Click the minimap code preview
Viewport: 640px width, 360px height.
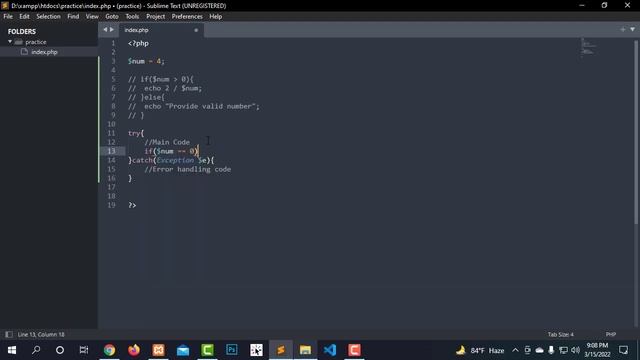coord(588,48)
